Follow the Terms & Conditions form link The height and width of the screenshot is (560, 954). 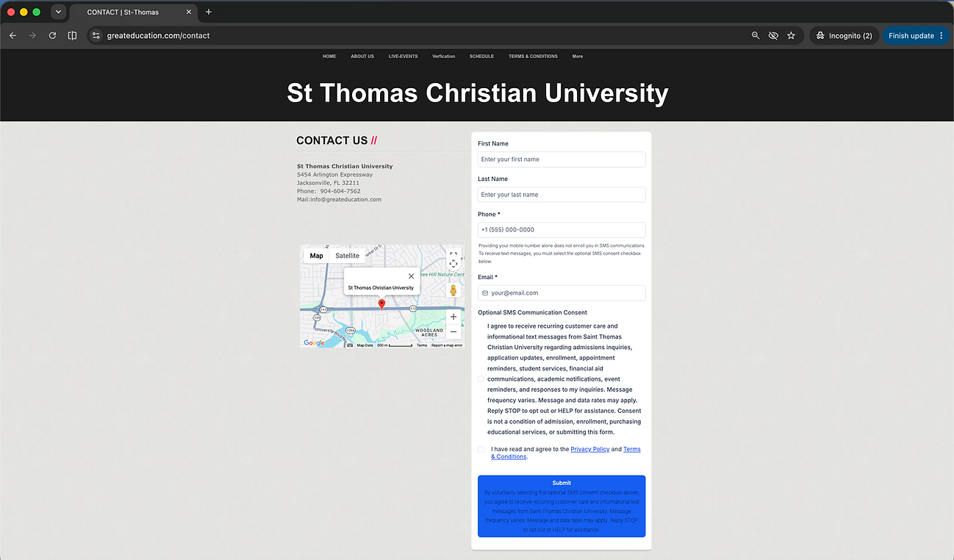(565, 453)
